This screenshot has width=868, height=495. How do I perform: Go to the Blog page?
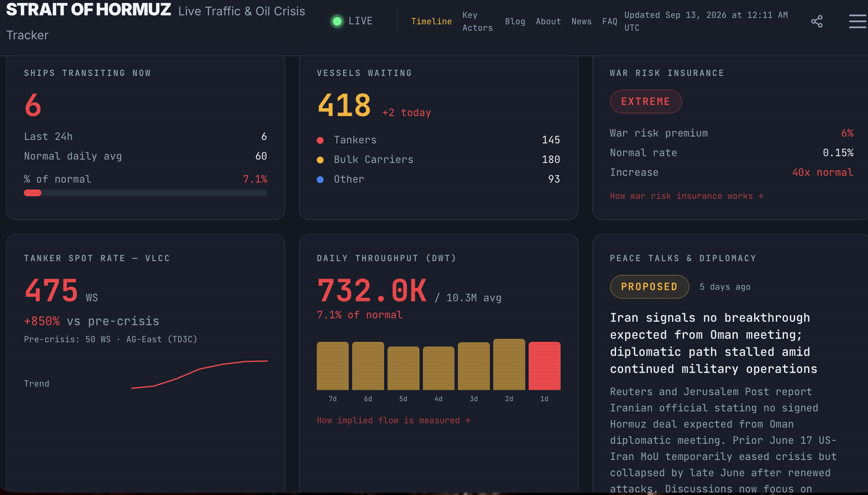coord(515,21)
